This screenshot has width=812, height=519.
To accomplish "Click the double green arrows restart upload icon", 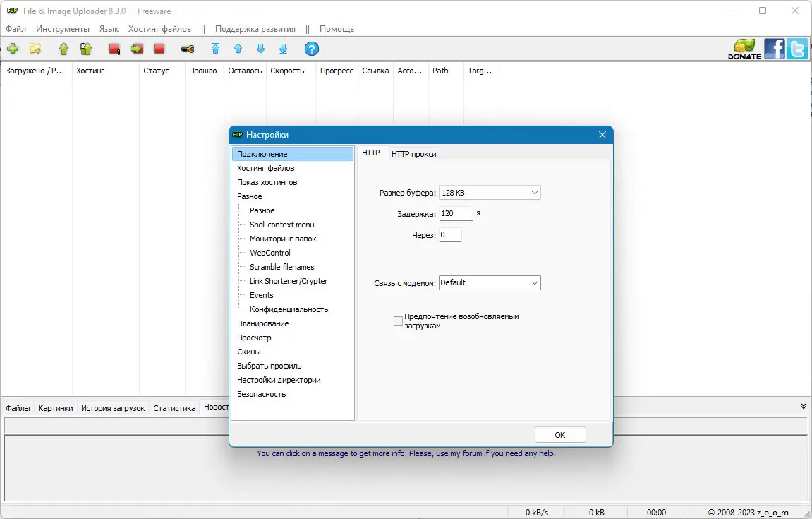I will coord(86,49).
